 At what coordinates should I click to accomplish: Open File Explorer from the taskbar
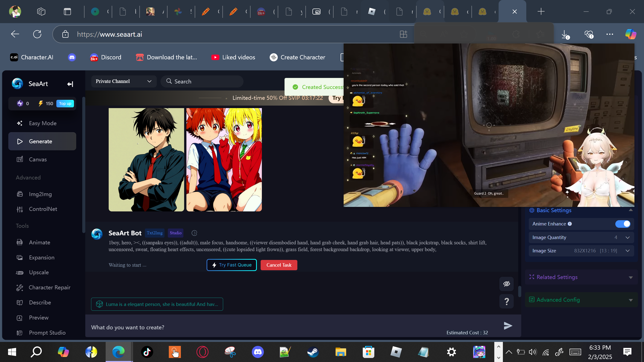click(341, 352)
